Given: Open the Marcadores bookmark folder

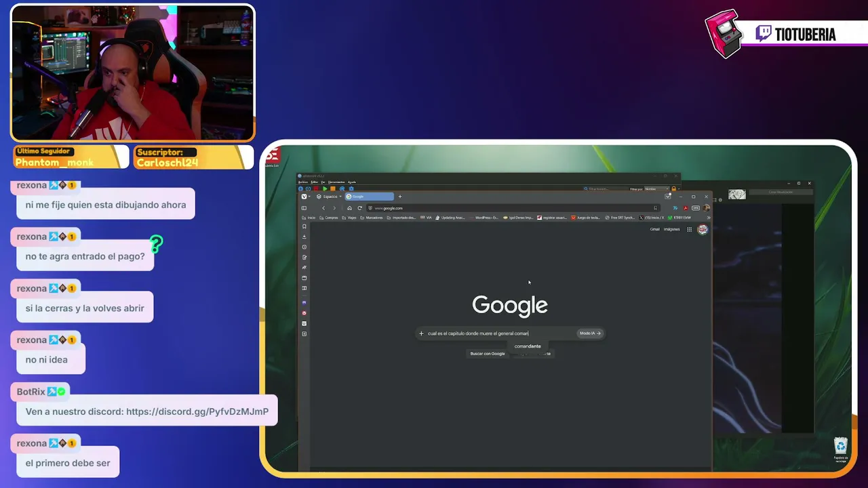Looking at the screenshot, I should (372, 218).
